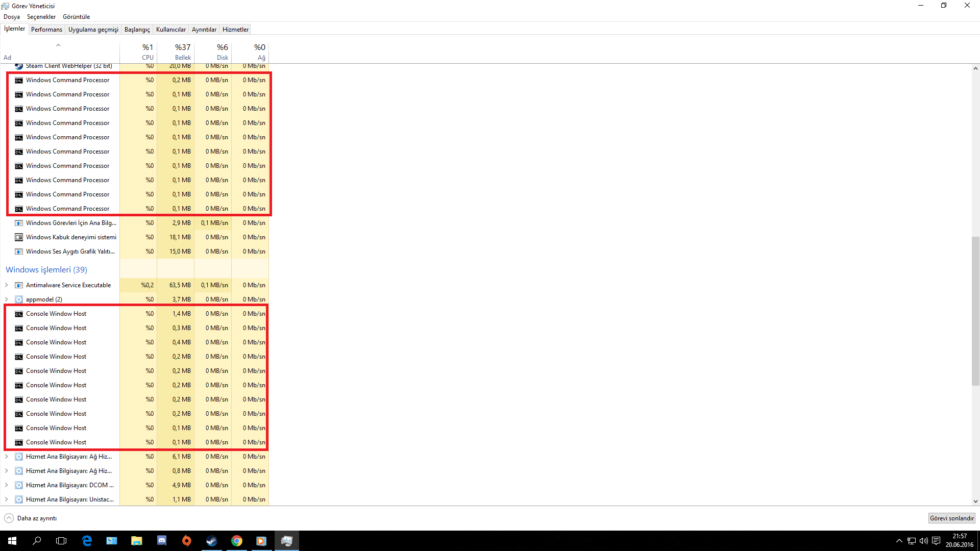Viewport: 980px width, 551px height.
Task: Open Discord from the taskbar
Action: tap(162, 541)
